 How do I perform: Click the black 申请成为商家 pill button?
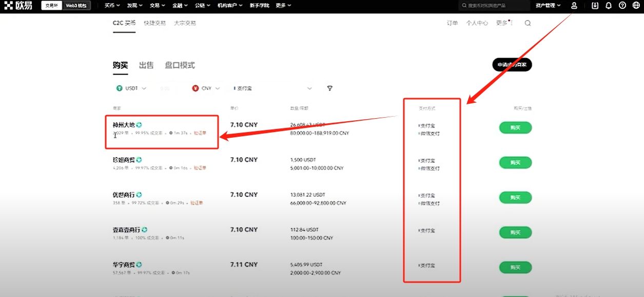pos(511,64)
